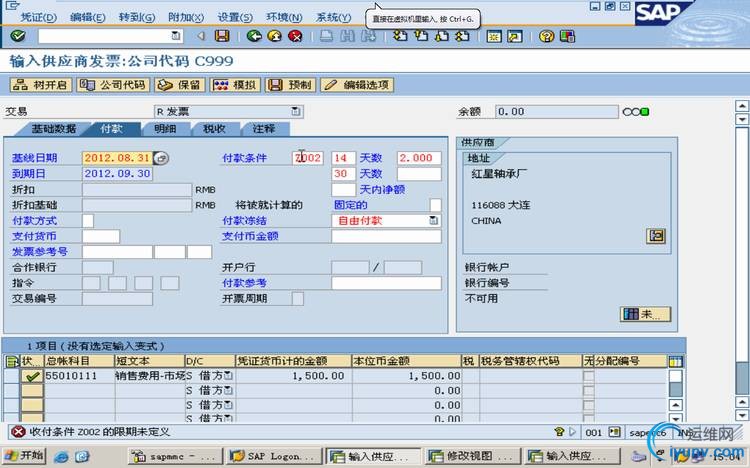Viewport: 750px width, 468px height.
Task: Switch to the 注释 tab
Action: [264, 129]
